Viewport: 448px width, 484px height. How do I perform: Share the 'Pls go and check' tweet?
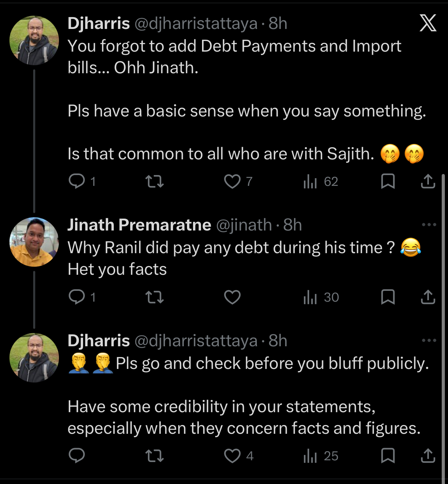click(x=428, y=456)
